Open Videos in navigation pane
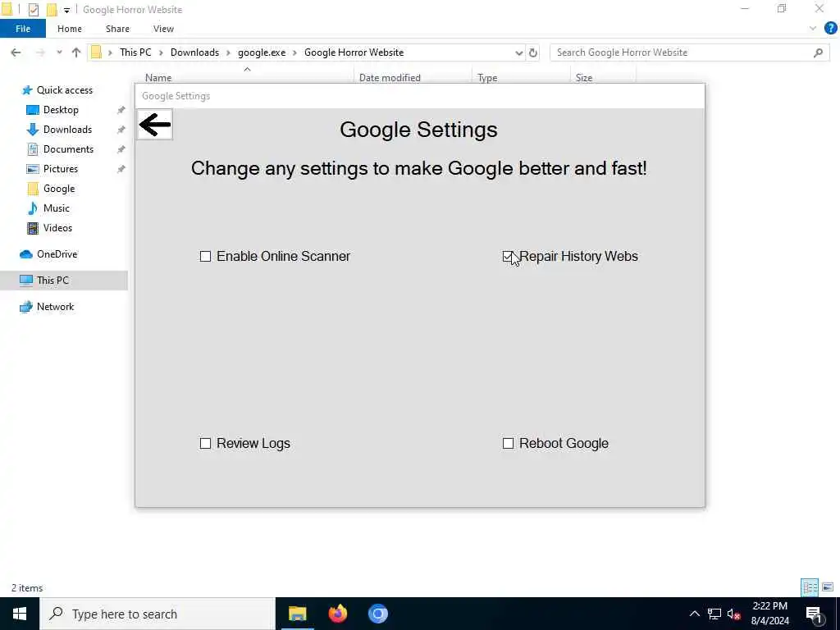 point(57,228)
